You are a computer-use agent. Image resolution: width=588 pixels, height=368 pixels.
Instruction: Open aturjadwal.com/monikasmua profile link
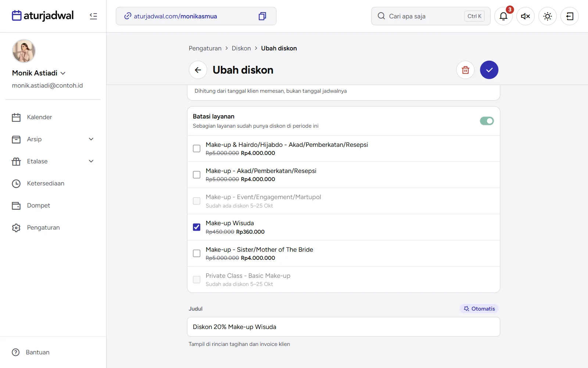(175, 16)
